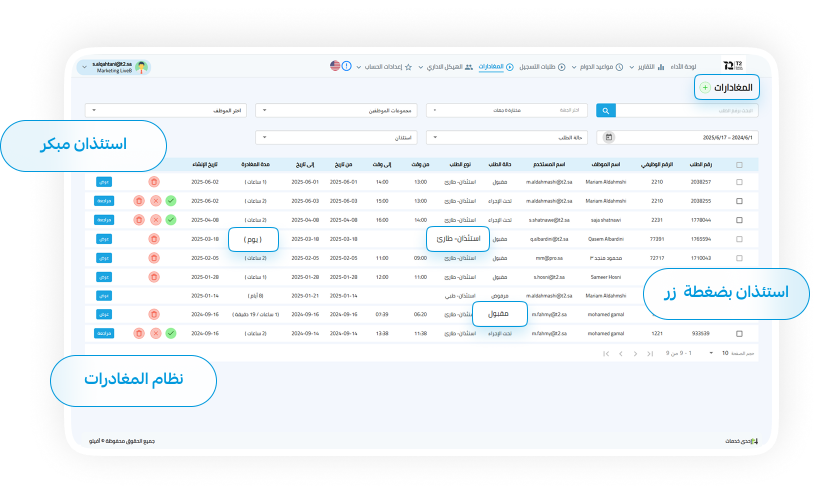Toggle the select-all checkbox in table header
The image size is (821, 493).
tap(739, 164)
